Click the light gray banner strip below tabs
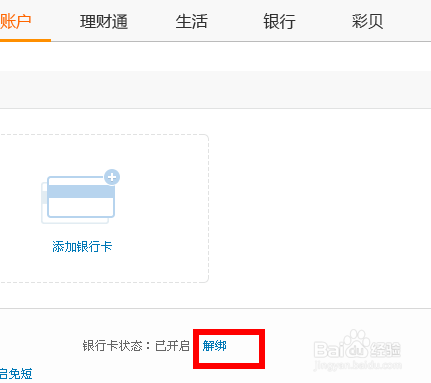 tap(215, 89)
